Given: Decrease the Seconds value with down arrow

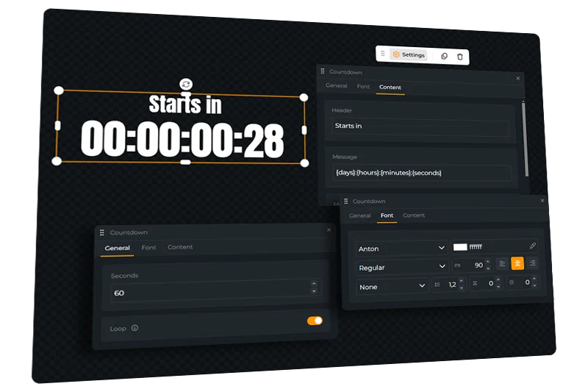Looking at the screenshot, I should (314, 291).
